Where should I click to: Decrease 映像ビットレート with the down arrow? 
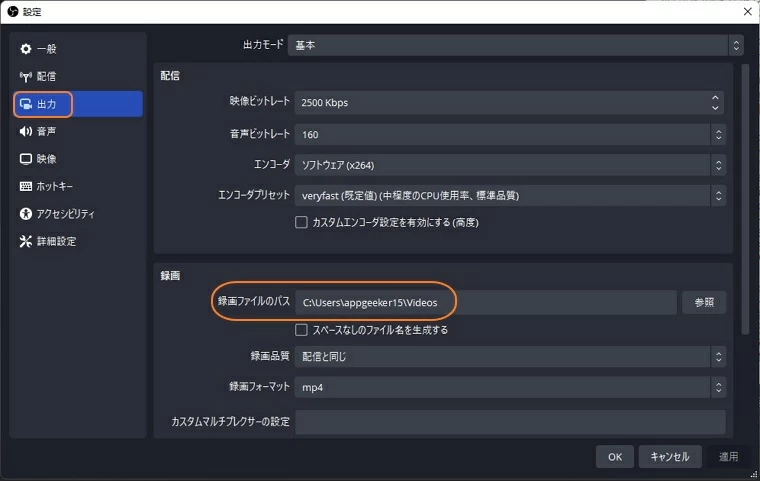[715, 108]
